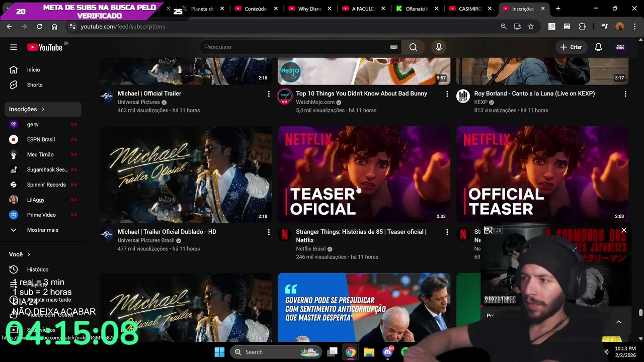Click the taskbar Search box
Screen dimensions: 644x362
276,352
